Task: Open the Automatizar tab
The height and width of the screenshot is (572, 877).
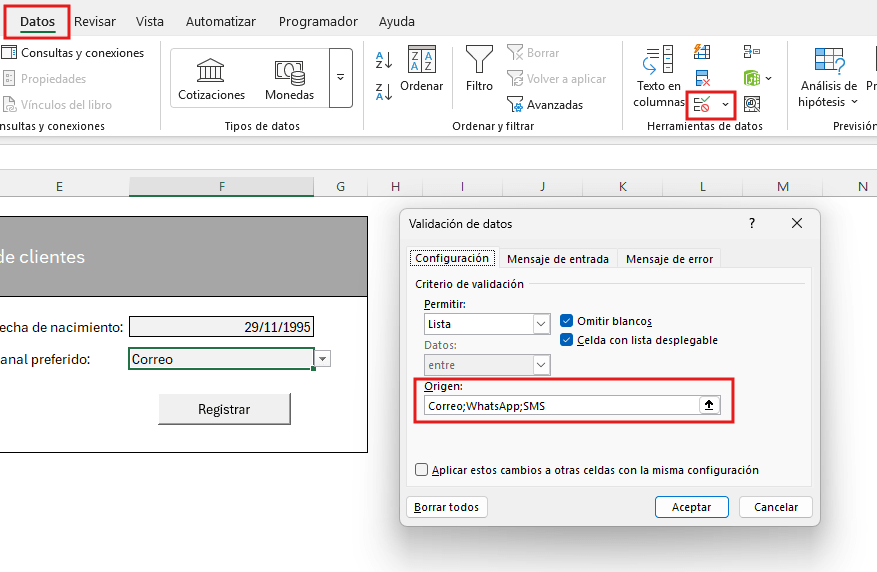Action: click(220, 21)
